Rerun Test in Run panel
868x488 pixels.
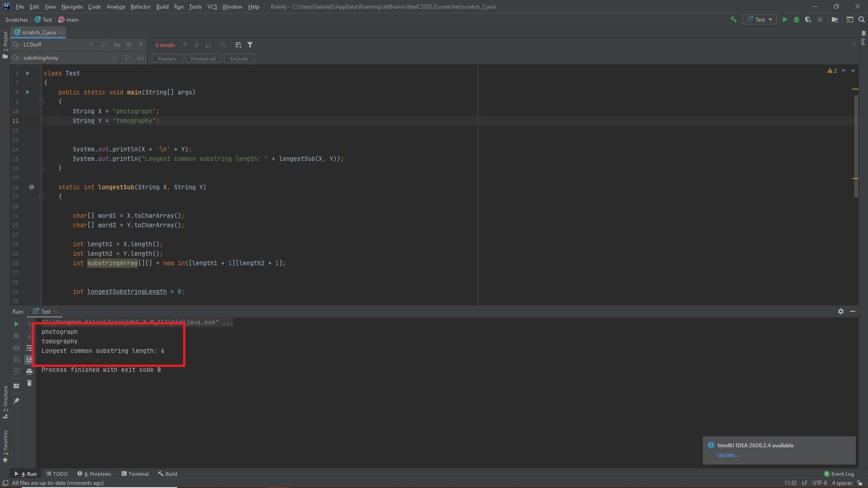(16, 324)
